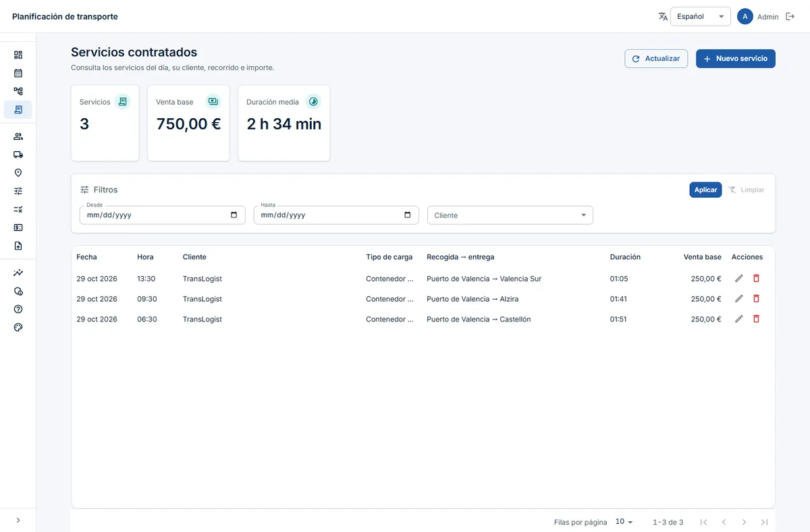Open the money/payments icon in sidebar
The height and width of the screenshot is (532, 810).
click(18, 228)
